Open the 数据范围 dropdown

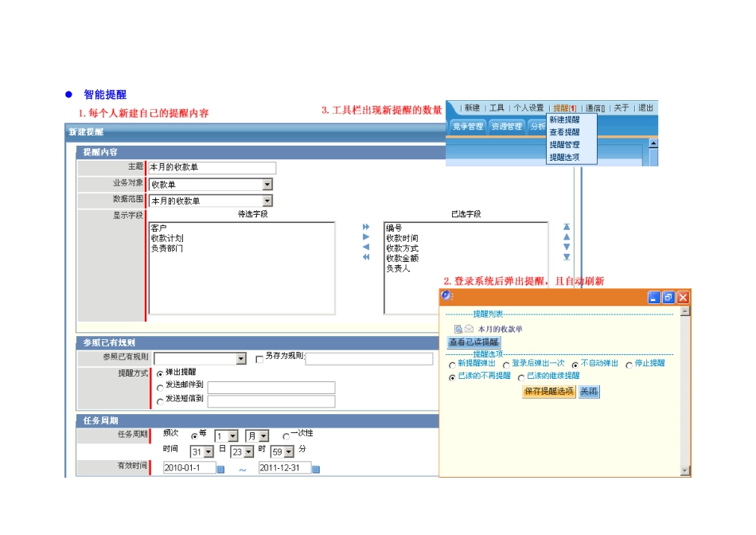[x=267, y=201]
